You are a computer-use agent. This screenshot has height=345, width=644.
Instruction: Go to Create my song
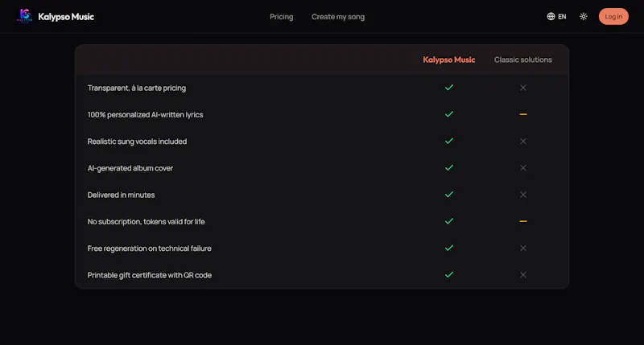pos(337,17)
